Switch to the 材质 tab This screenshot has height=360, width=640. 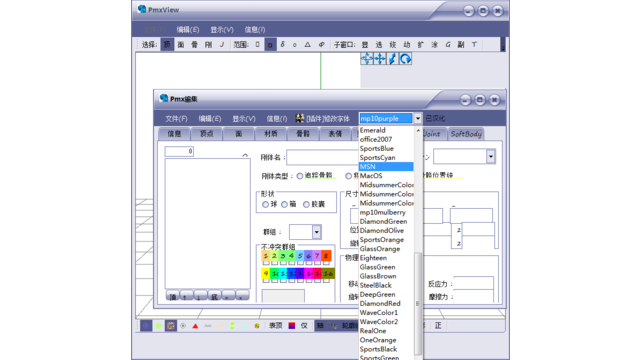271,133
